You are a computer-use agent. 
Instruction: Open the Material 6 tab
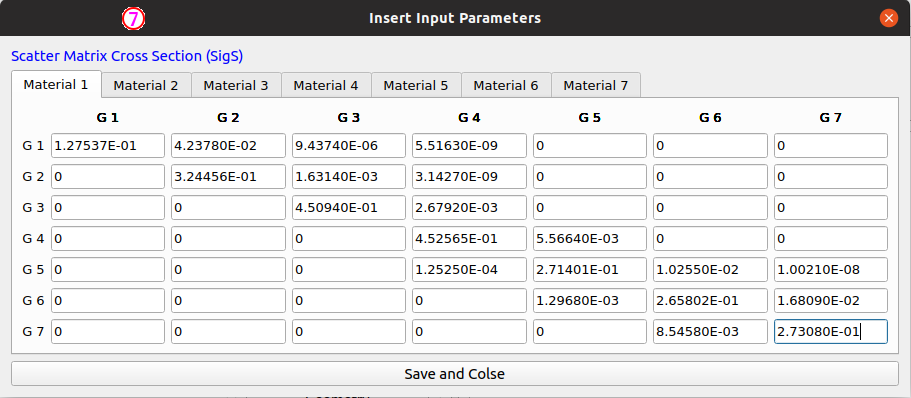(506, 85)
